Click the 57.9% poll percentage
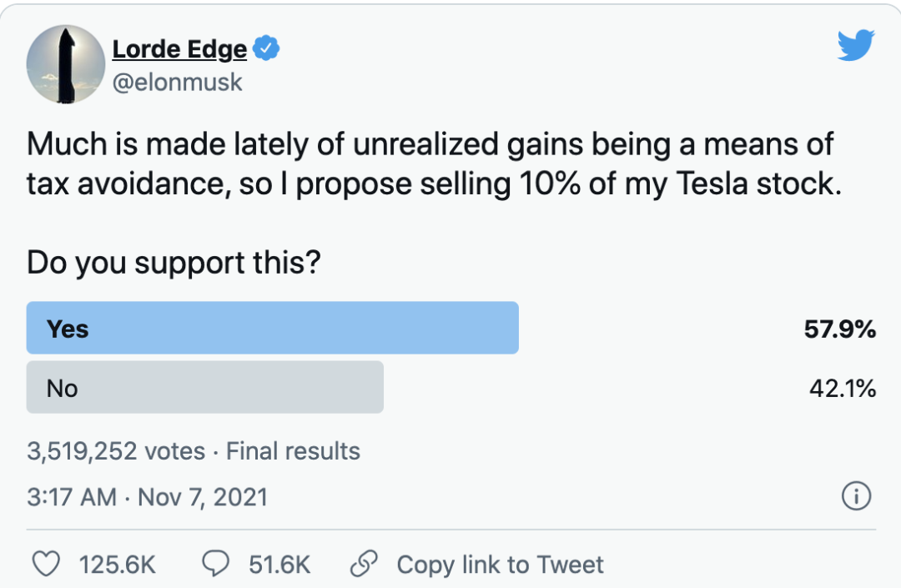The height and width of the screenshot is (588, 901). click(x=839, y=329)
